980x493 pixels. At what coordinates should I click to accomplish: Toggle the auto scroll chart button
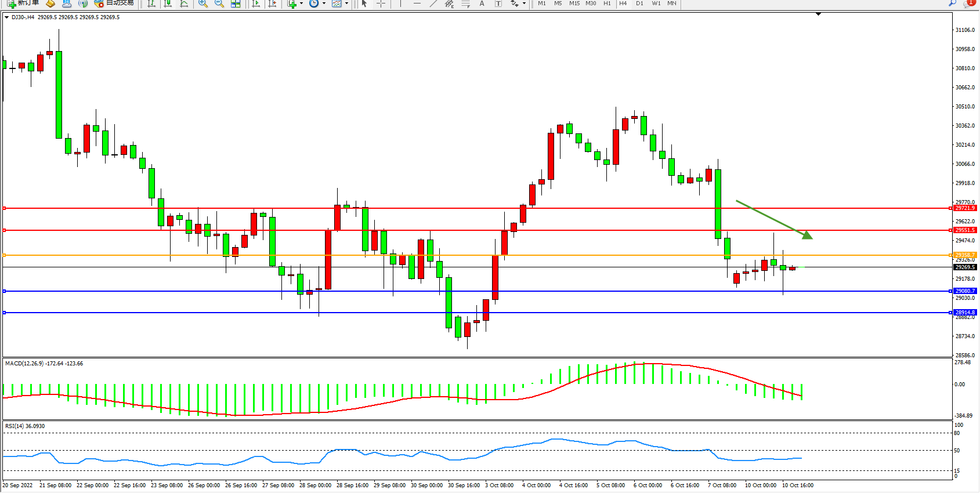click(x=255, y=3)
